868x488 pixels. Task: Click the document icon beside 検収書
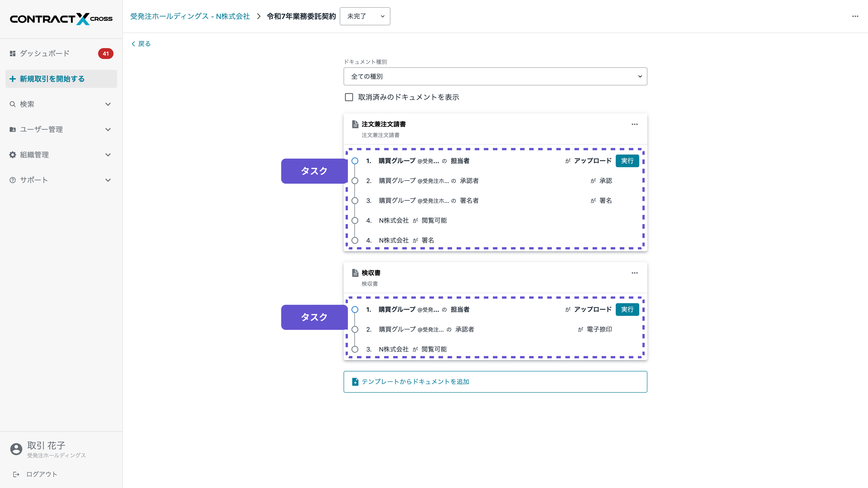pyautogui.click(x=355, y=273)
